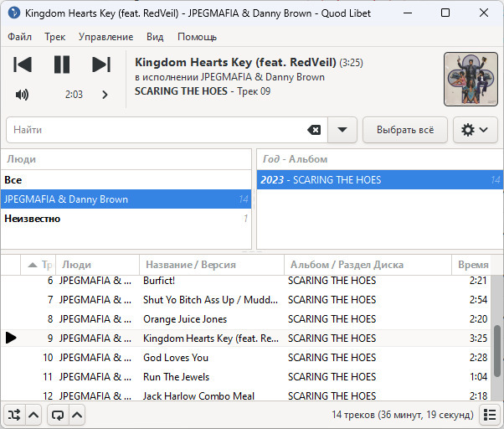The width and height of the screenshot is (504, 429).
Task: Select the God Loves You track
Action: (245, 358)
